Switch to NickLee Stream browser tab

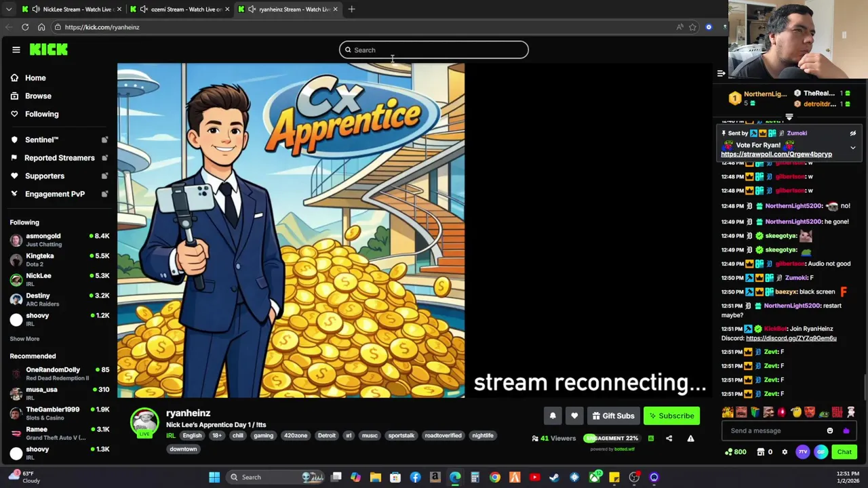(71, 9)
